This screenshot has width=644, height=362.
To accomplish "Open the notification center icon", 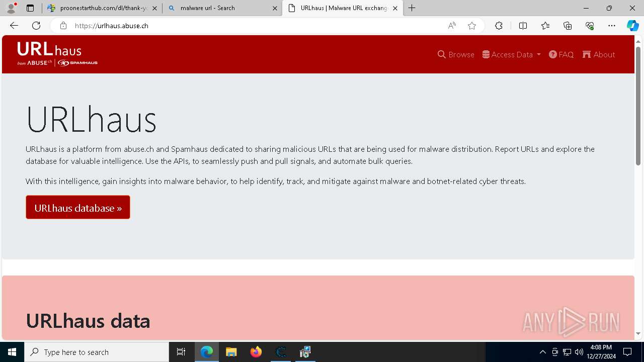I will pyautogui.click(x=627, y=352).
